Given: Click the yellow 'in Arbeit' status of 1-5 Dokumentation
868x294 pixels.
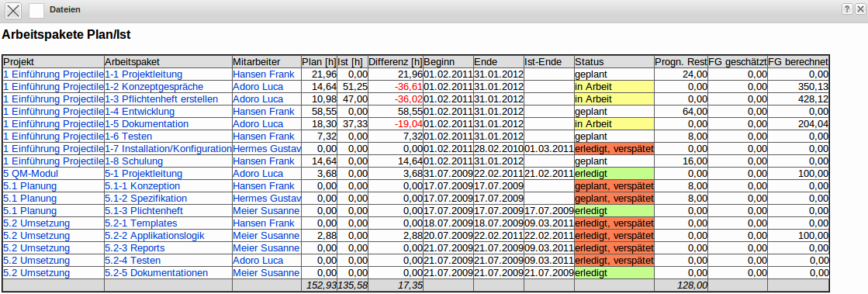Looking at the screenshot, I should (x=614, y=124).
